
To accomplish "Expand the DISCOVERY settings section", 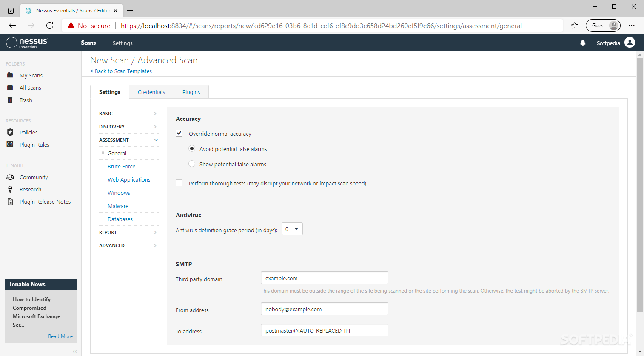I will tap(128, 126).
